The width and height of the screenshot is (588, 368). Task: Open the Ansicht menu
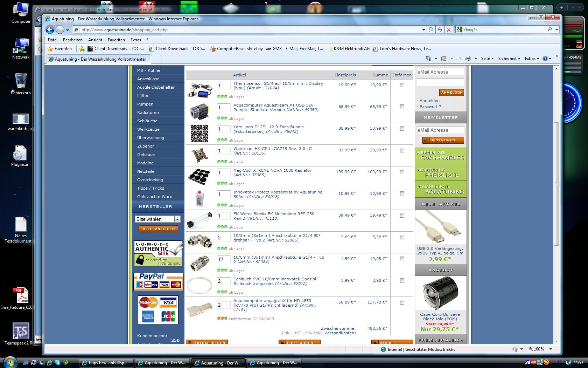tap(95, 40)
